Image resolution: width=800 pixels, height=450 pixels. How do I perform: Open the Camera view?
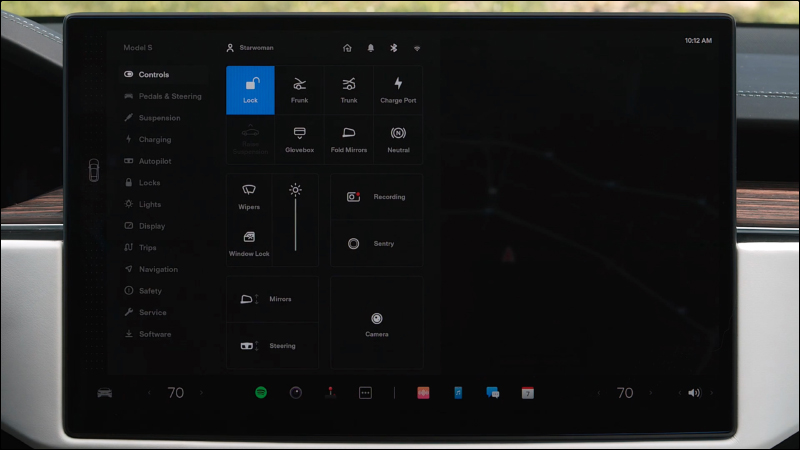[x=377, y=324]
